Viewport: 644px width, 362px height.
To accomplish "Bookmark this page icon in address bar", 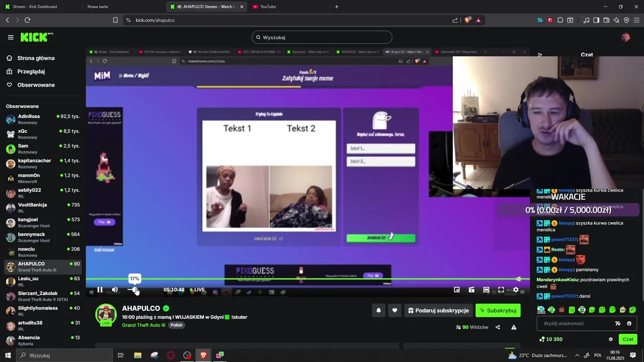I will 115,20.
